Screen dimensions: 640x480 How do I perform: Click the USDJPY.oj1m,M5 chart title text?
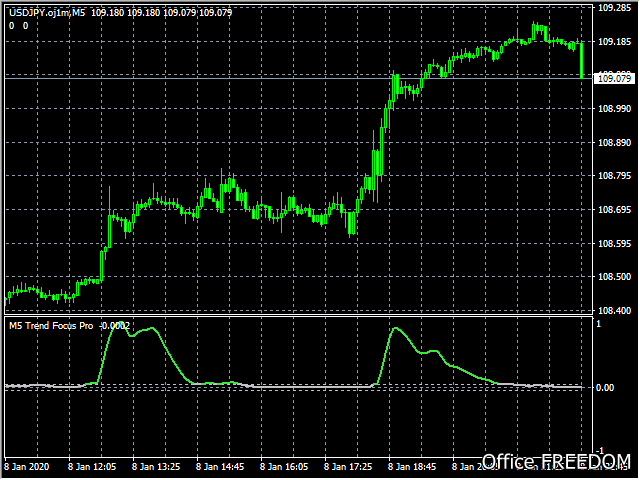coord(47,13)
